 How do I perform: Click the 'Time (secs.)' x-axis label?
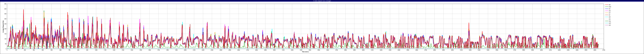pos(305,52)
